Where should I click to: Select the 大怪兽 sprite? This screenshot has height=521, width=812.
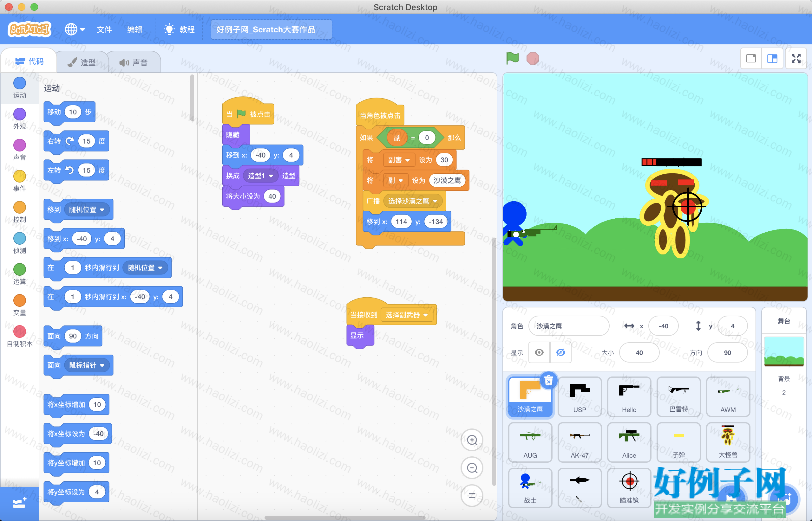728,442
